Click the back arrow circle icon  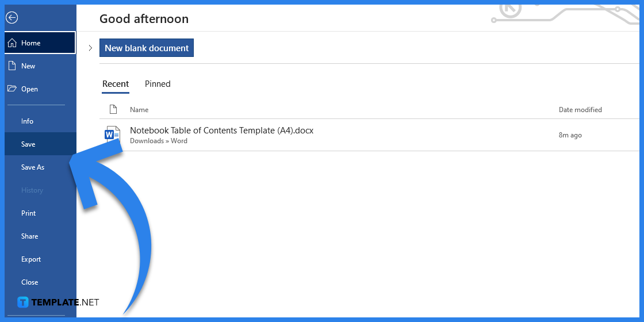(x=12, y=18)
